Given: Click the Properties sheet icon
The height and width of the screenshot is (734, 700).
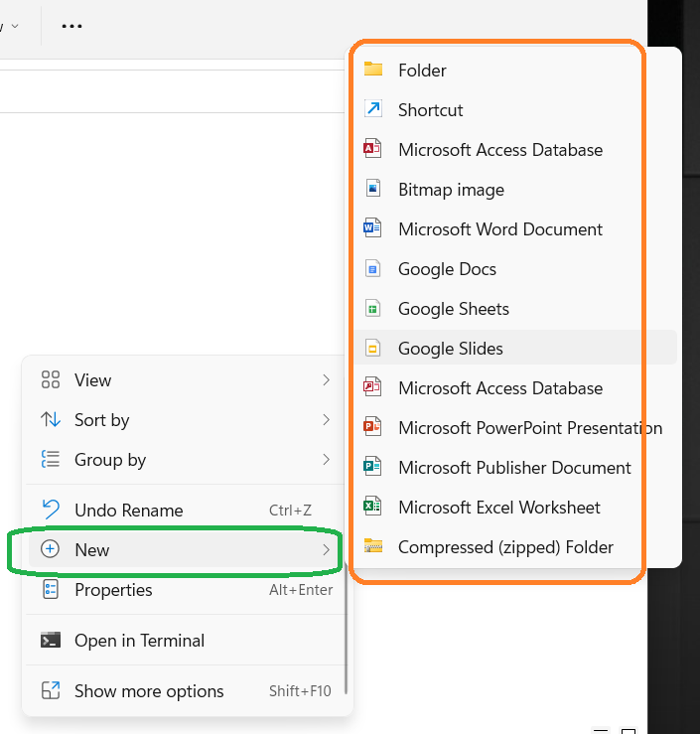Looking at the screenshot, I should pyautogui.click(x=51, y=589).
